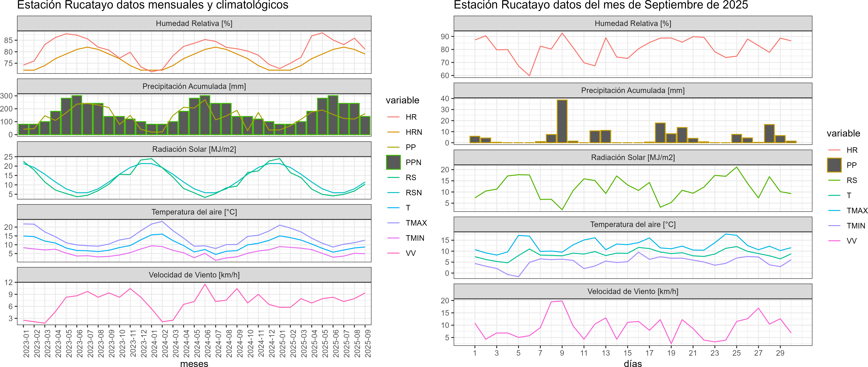868x367 pixels.
Task: Click the tallest daily precipitation bar on day 9
Action: click(x=562, y=121)
